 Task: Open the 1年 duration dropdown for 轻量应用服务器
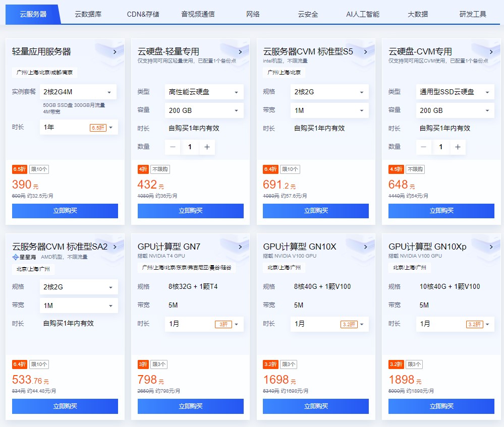(x=79, y=127)
